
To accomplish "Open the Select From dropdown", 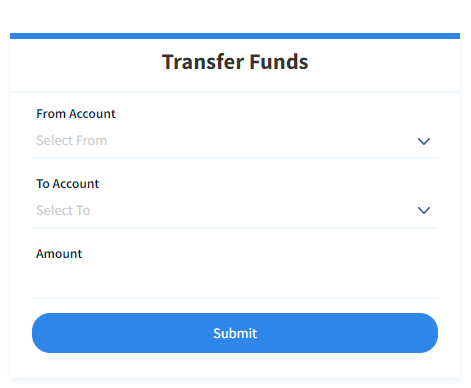I will [x=235, y=141].
